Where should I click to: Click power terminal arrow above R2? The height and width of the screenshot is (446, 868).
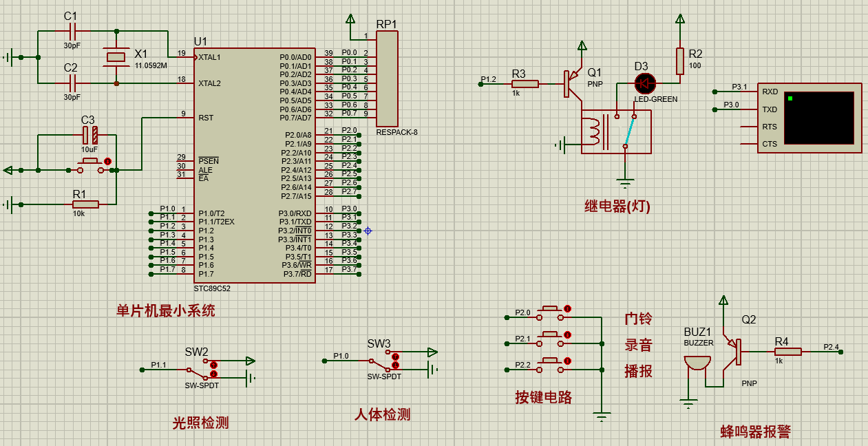(680, 19)
